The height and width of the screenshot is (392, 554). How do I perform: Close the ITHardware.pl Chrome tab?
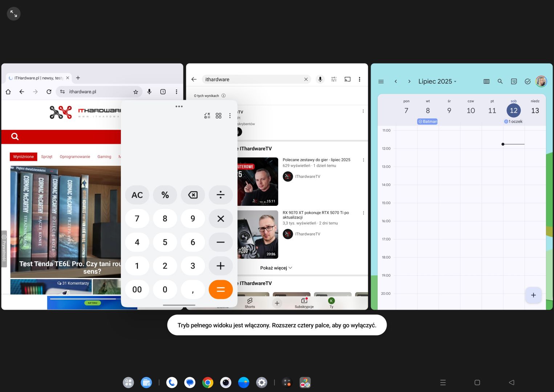(68, 78)
